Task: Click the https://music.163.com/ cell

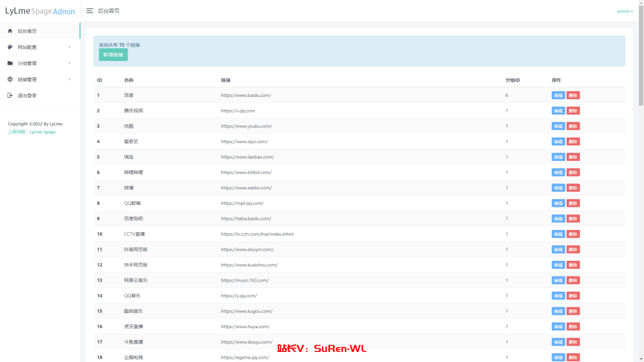Action: click(x=245, y=280)
